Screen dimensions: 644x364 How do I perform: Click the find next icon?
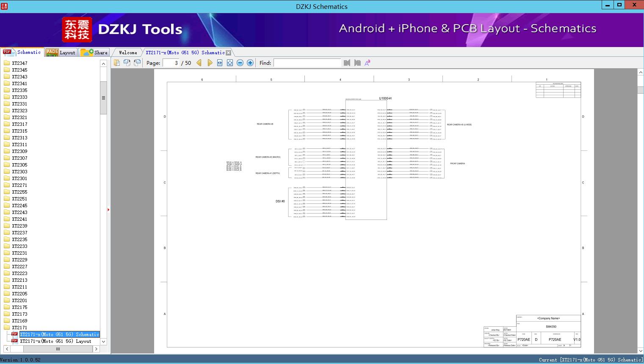(x=357, y=63)
